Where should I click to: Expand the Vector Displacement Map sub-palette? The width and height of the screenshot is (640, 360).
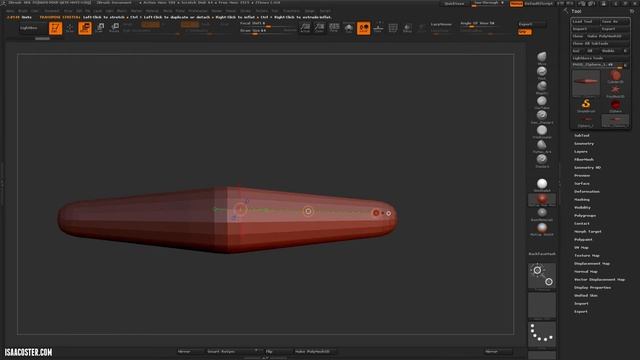coord(600,280)
